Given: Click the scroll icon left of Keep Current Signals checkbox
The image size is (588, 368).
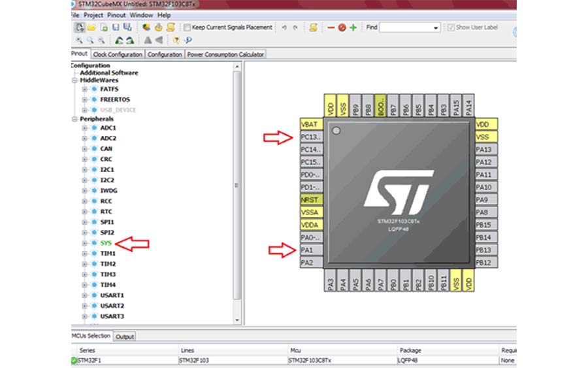Looking at the screenshot, I should point(171,27).
